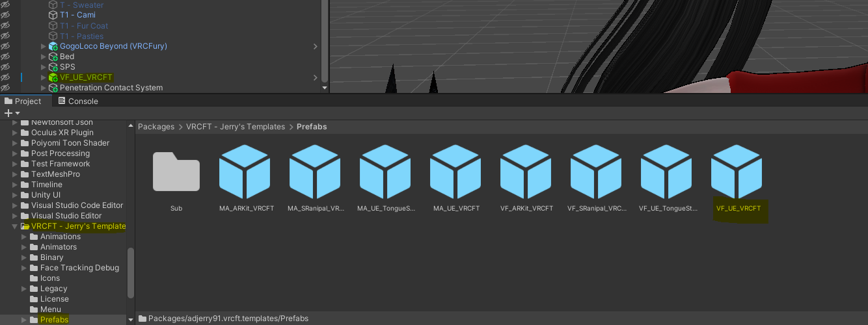Select the VF_UE_TongueSt... prefab thumbnail
868x325 pixels.
coord(668,172)
